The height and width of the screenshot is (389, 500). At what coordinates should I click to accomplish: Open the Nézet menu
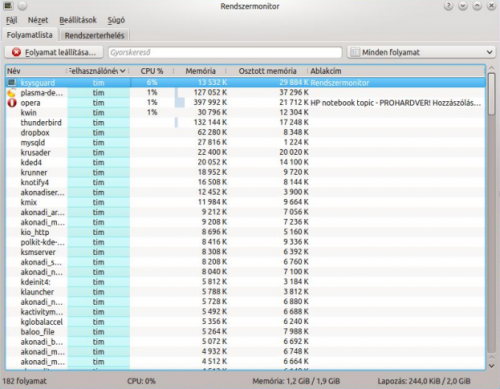tap(38, 20)
